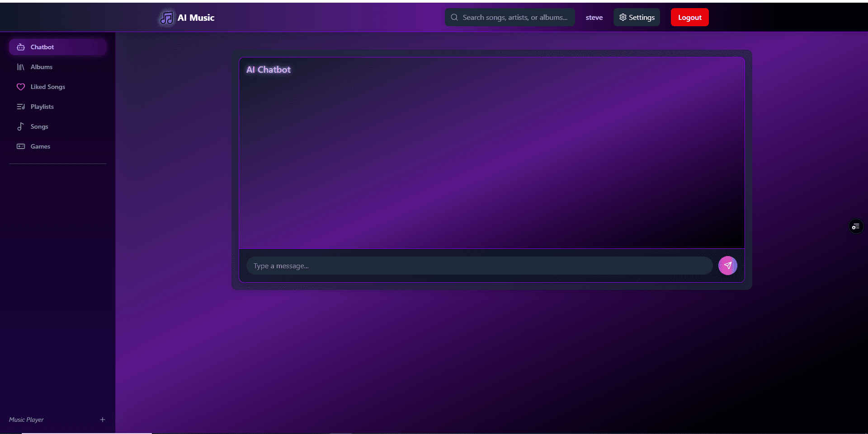Click the Playlists list-music icon
Viewport: 868px width, 434px height.
click(x=21, y=107)
